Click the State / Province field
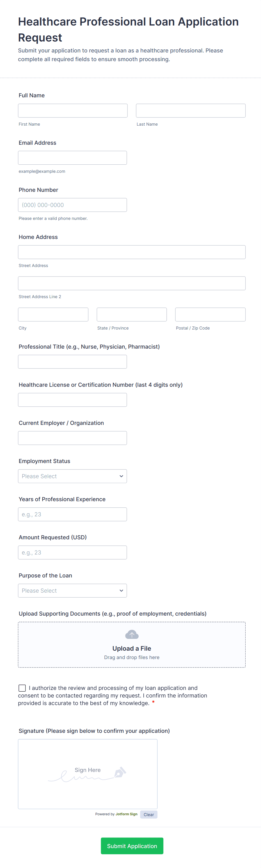The image size is (261, 868). coord(132,314)
